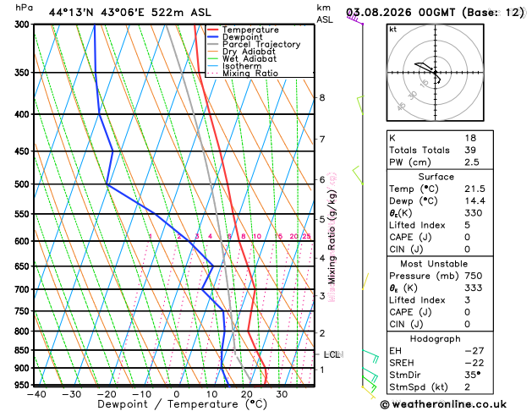The height and width of the screenshot is (411, 532).
Task: Click the surface theta-e value 330
Action: pyautogui.click(x=474, y=213)
